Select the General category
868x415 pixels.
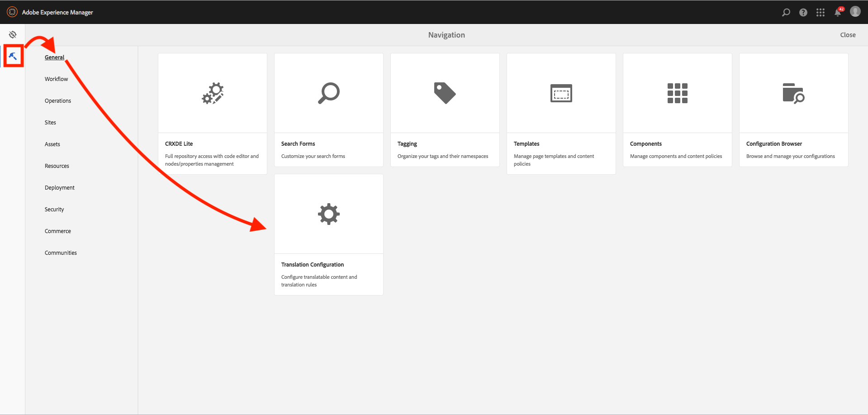(54, 57)
